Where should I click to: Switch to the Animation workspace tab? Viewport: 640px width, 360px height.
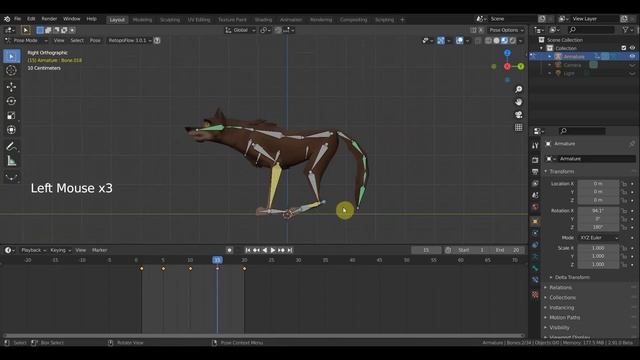click(291, 20)
